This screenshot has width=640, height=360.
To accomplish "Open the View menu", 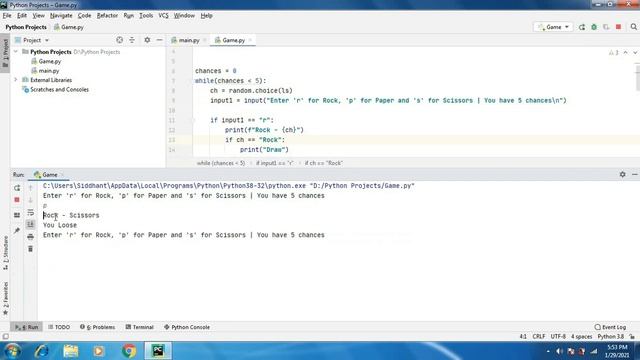I will 38,16.
